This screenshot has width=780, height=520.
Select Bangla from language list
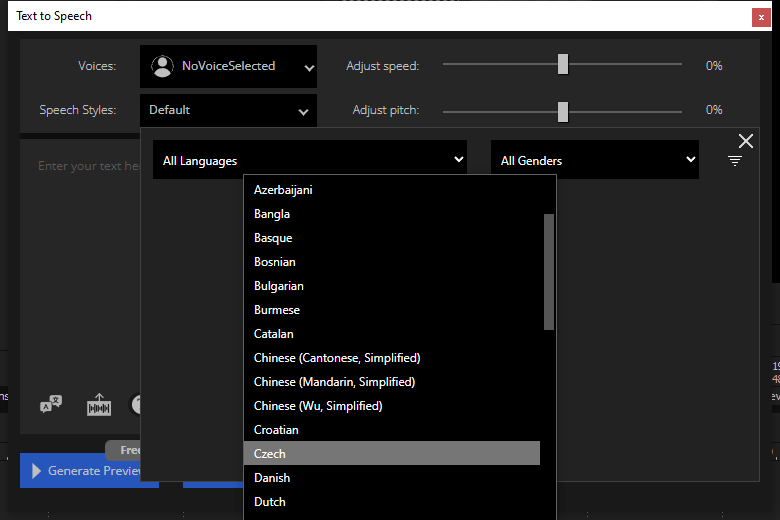[392, 214]
